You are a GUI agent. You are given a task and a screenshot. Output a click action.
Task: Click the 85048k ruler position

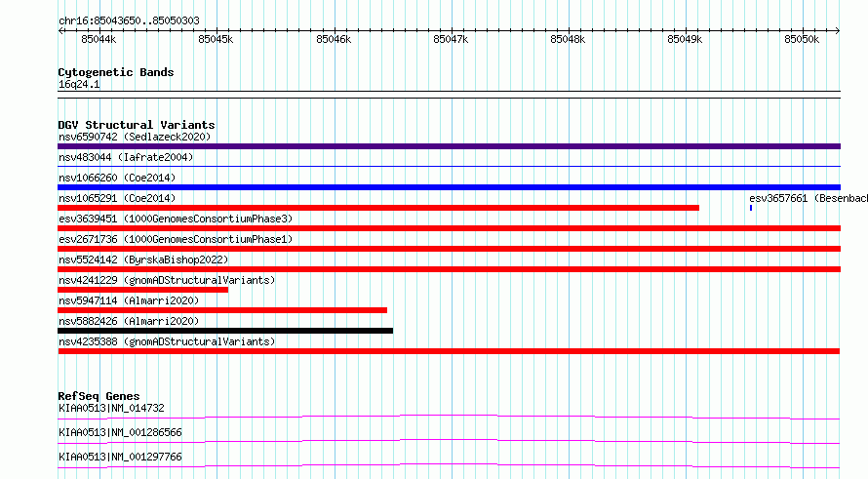568,39
